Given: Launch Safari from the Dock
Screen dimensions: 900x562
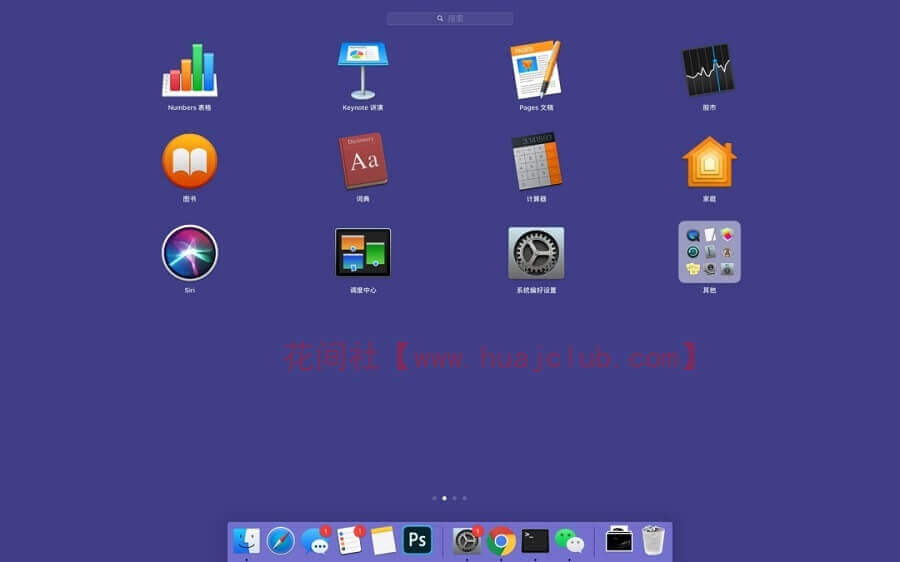Looking at the screenshot, I should coord(281,541).
